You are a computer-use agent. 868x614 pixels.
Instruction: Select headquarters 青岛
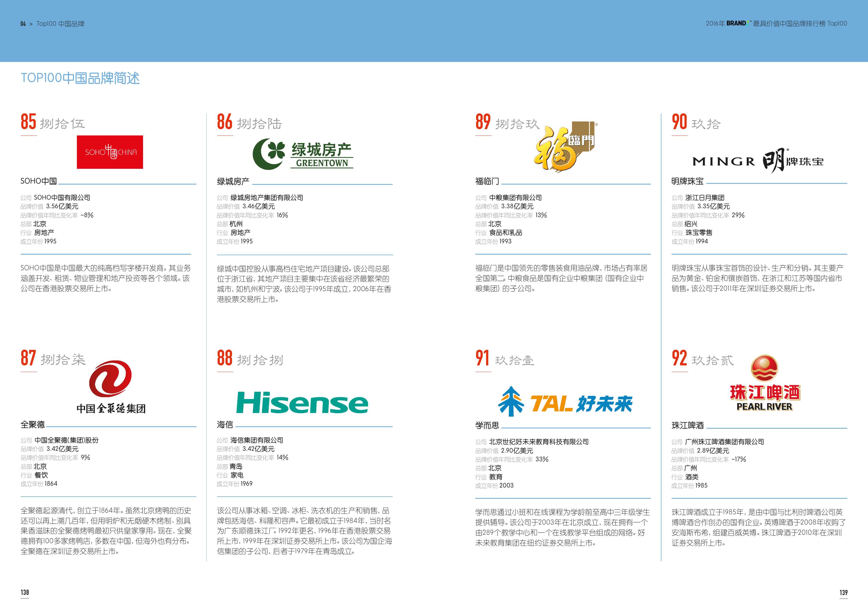coord(236,466)
